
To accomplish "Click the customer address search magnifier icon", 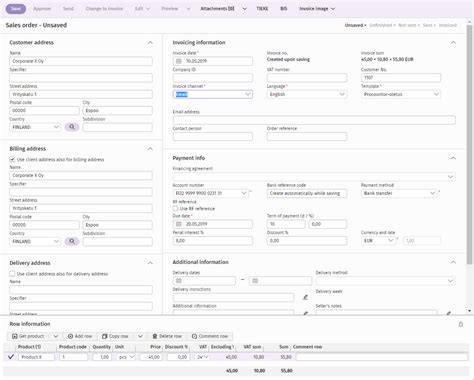I will click(72, 127).
